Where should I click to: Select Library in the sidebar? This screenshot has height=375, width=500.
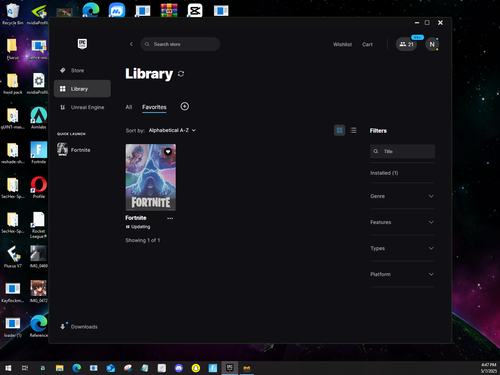[82, 89]
